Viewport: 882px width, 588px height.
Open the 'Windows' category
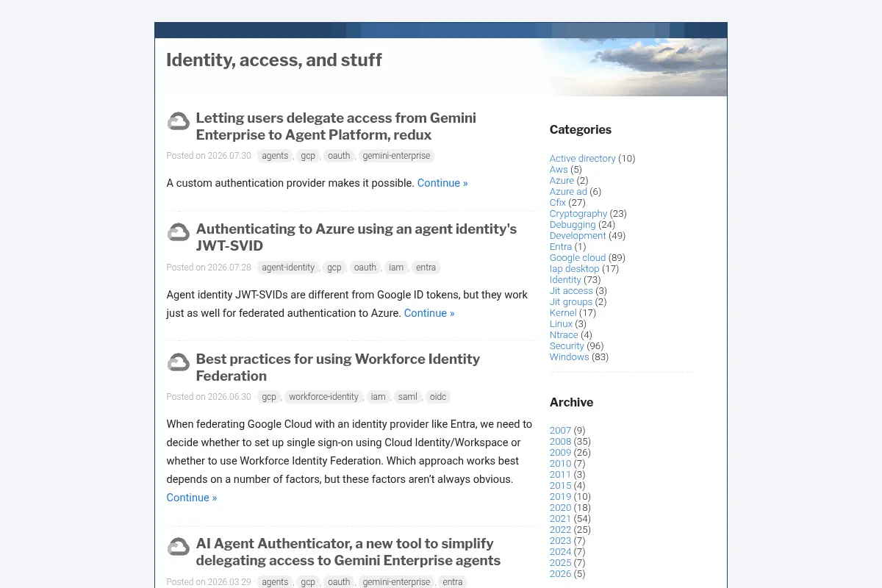[570, 357]
